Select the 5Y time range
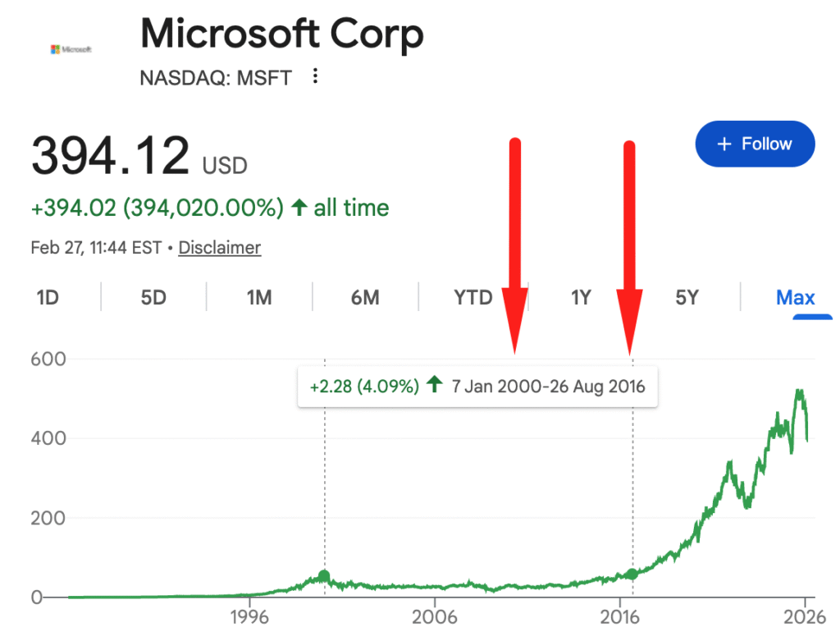This screenshot has height=641, width=840. 687,297
